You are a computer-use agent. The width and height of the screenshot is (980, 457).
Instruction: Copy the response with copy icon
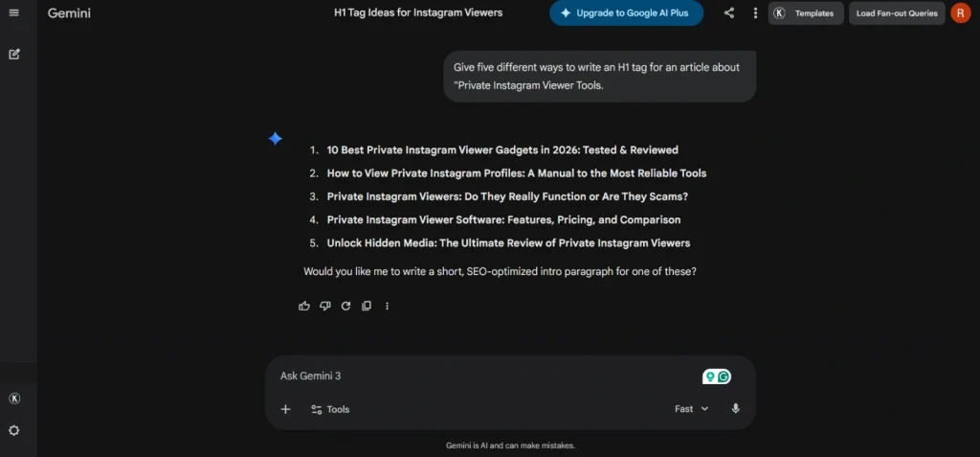point(367,307)
